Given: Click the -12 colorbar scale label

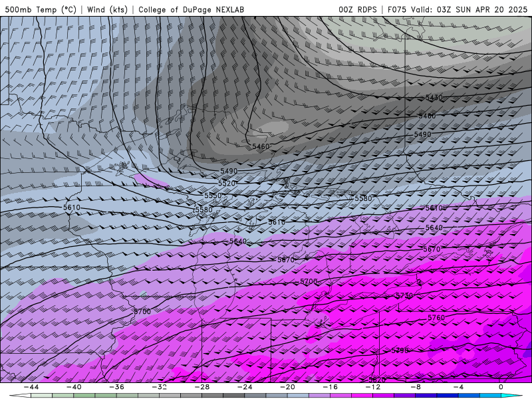Looking at the screenshot, I should 373,387.
